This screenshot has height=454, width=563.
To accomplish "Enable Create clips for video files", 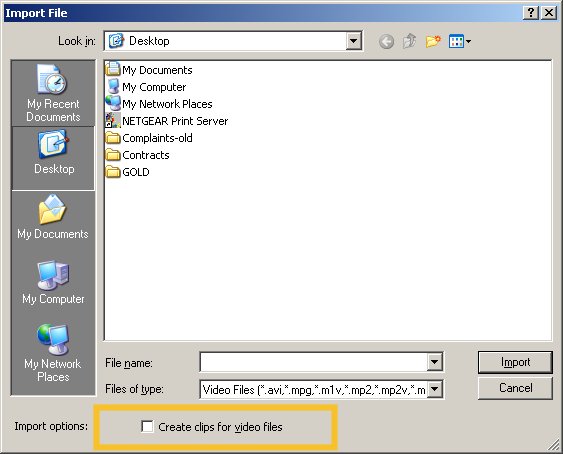I will [147, 426].
